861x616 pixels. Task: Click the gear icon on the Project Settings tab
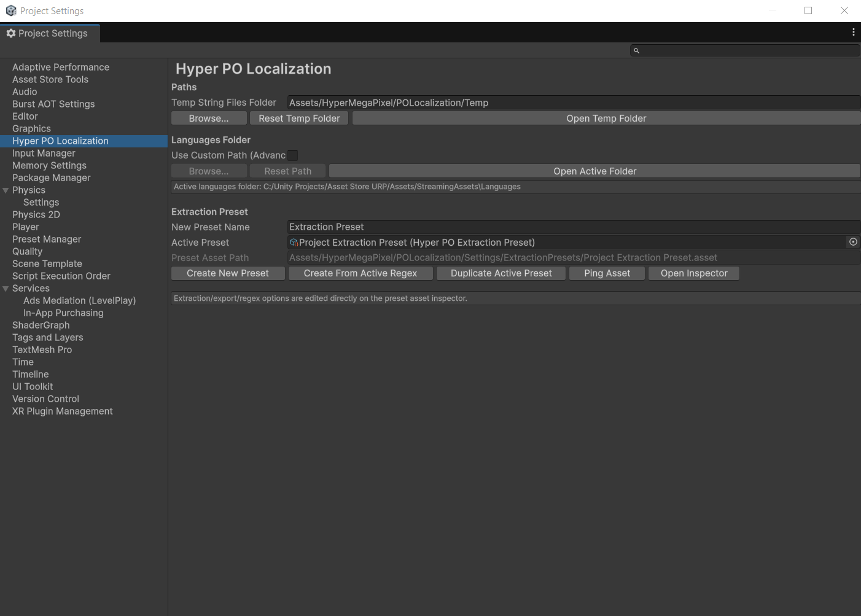(10, 33)
